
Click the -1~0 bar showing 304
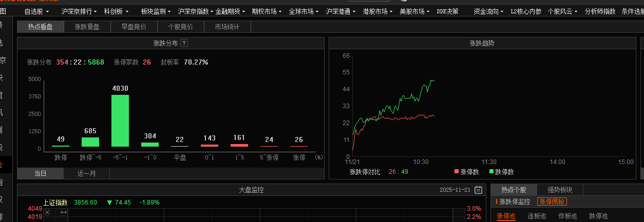point(150,145)
